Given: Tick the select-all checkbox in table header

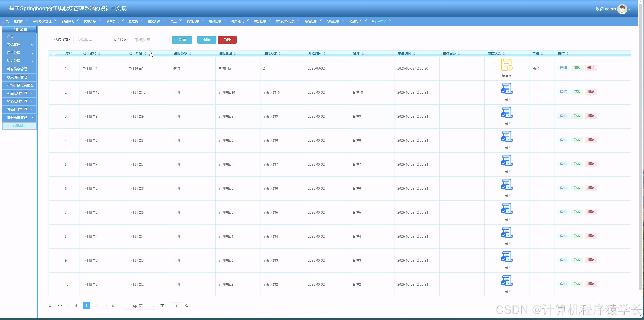Looking at the screenshot, I should pyautogui.click(x=53, y=54).
